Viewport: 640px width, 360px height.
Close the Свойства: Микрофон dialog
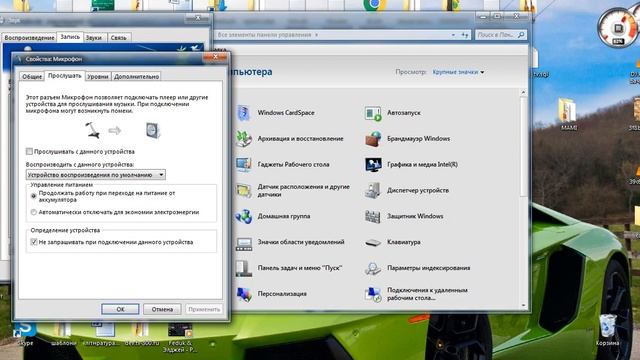[x=215, y=57]
